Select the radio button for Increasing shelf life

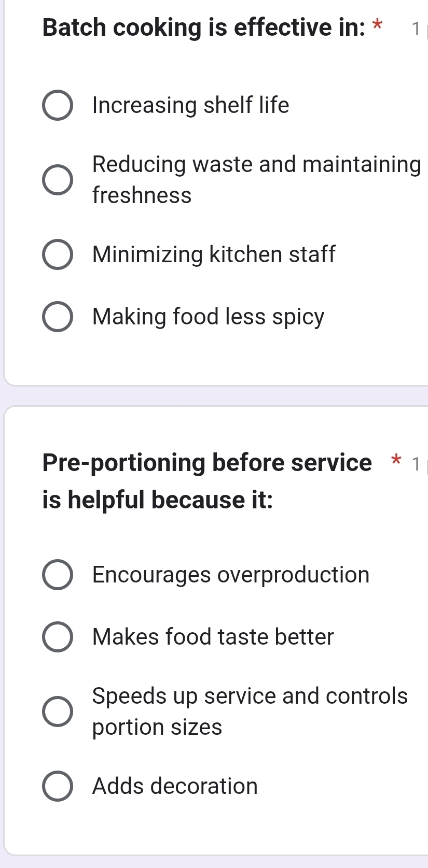click(57, 105)
